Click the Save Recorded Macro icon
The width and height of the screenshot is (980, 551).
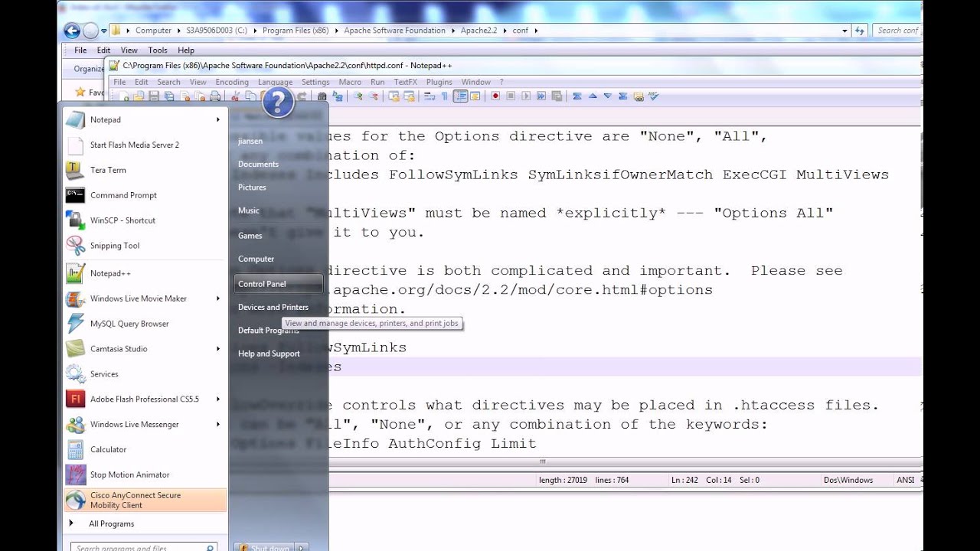click(557, 96)
